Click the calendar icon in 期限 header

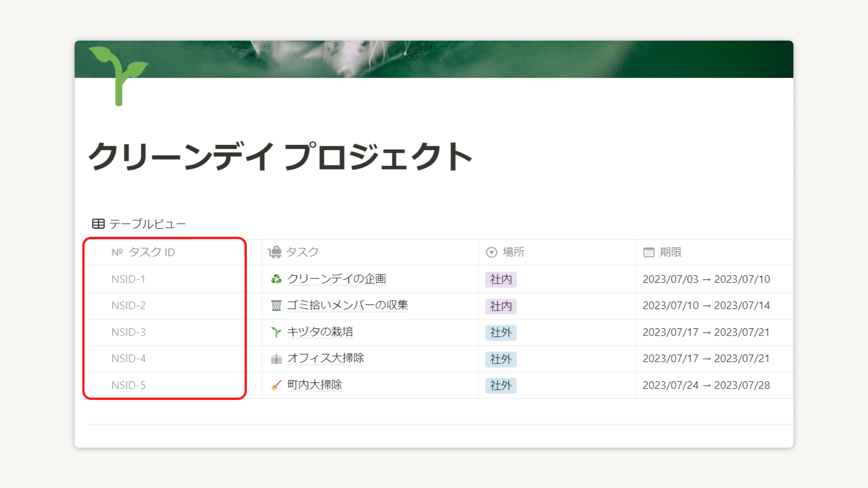[649, 252]
